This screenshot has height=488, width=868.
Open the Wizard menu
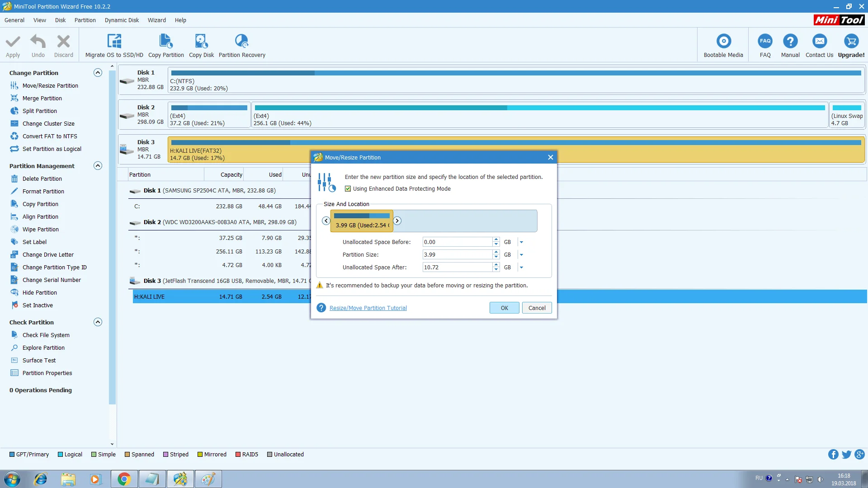pyautogui.click(x=156, y=20)
